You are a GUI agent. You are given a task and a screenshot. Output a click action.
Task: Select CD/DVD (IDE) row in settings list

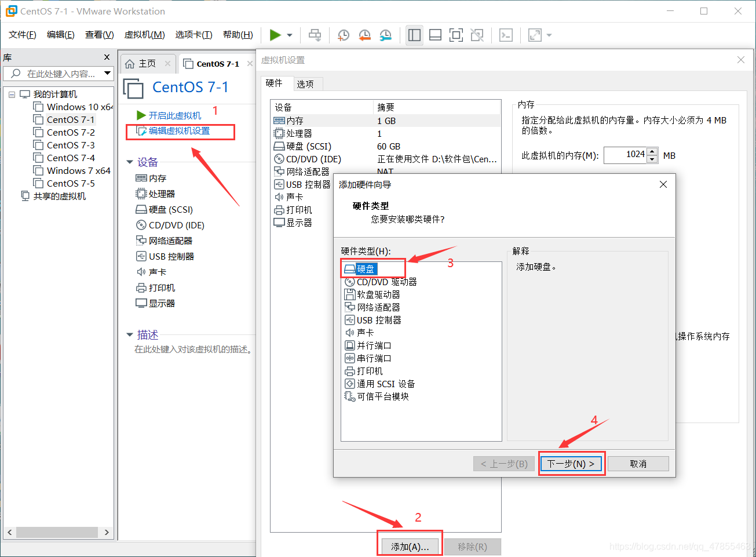(385, 159)
